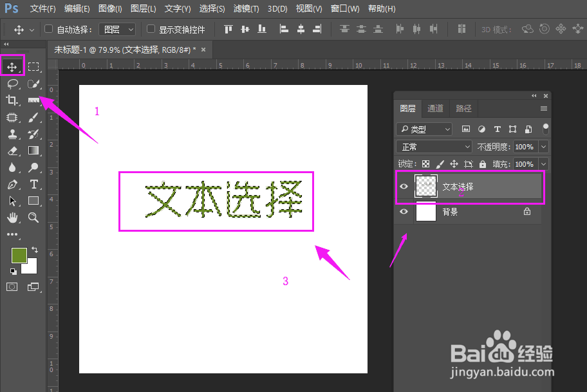Image resolution: width=587 pixels, height=392 pixels.
Task: Select the Brush tool
Action: coord(33,117)
